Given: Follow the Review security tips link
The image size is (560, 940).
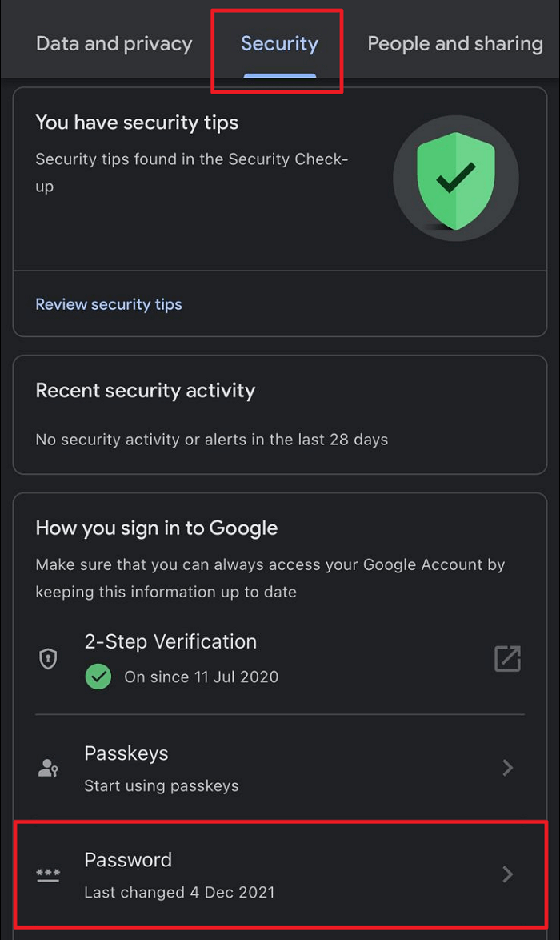Looking at the screenshot, I should click(x=109, y=304).
